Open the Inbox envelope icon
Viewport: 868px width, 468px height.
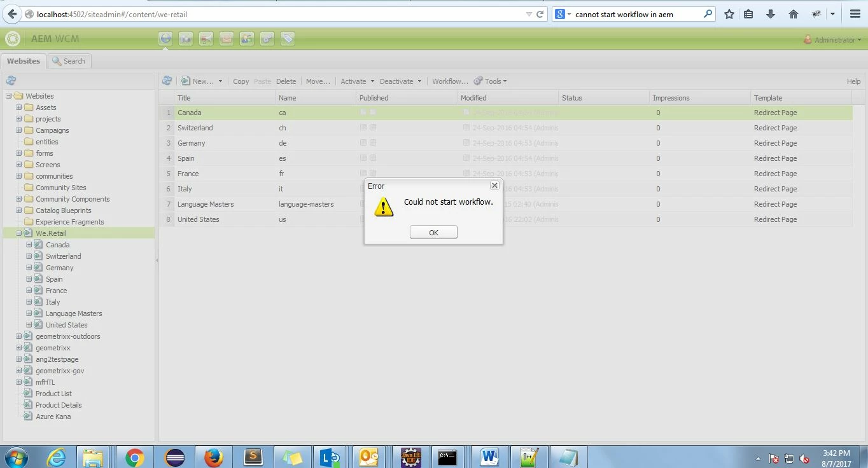point(227,39)
